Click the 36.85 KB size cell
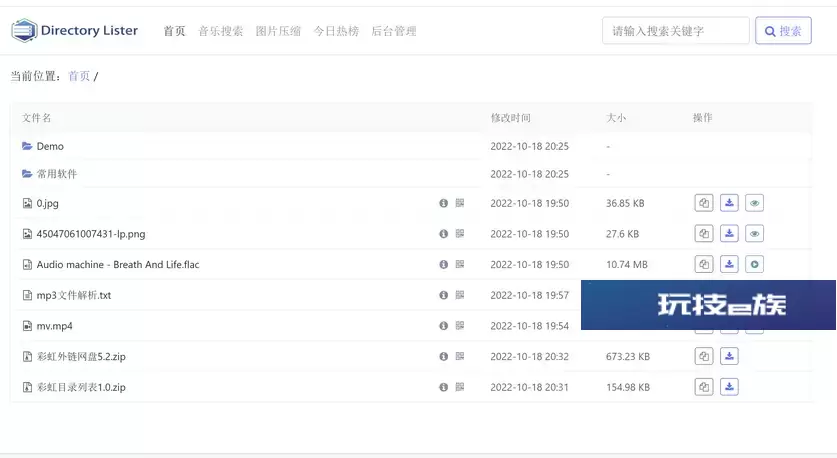837x458 pixels. pos(625,203)
